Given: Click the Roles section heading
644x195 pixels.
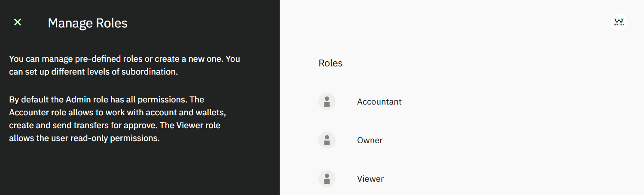Looking at the screenshot, I should [x=330, y=63].
